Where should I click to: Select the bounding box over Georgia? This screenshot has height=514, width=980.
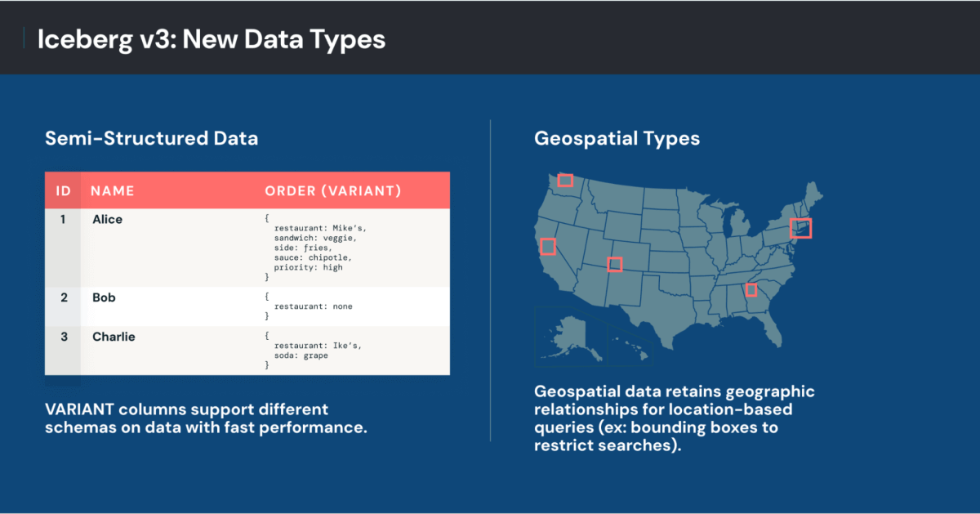pos(751,289)
